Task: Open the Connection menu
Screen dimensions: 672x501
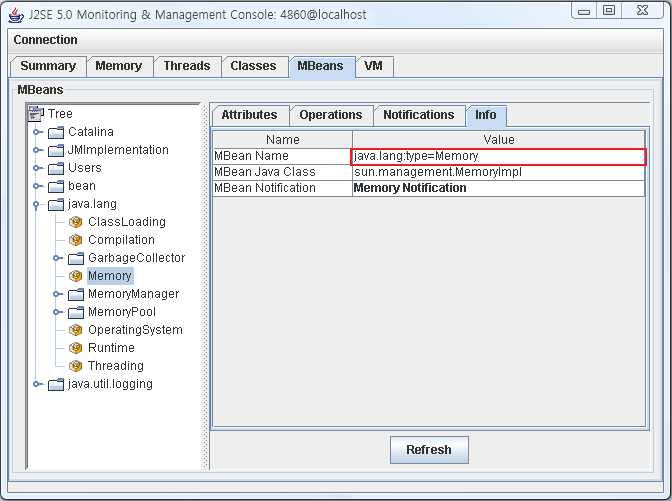Action: (x=45, y=40)
